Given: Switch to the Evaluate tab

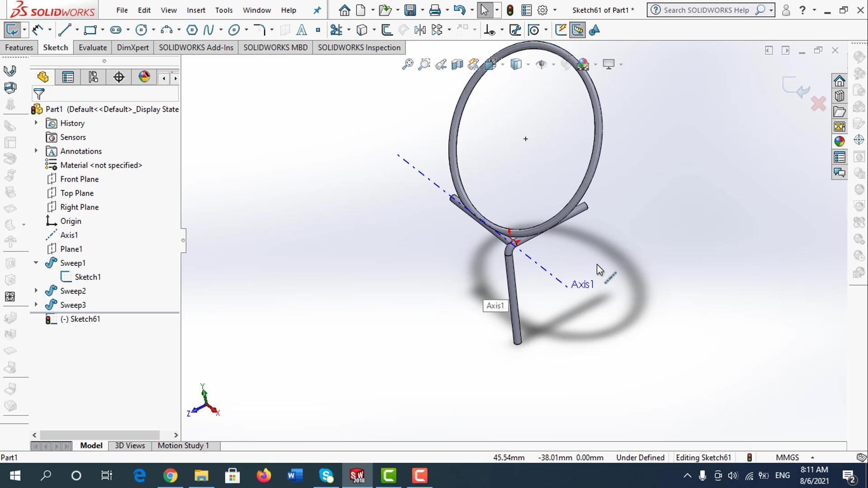Looking at the screenshot, I should click(x=93, y=47).
